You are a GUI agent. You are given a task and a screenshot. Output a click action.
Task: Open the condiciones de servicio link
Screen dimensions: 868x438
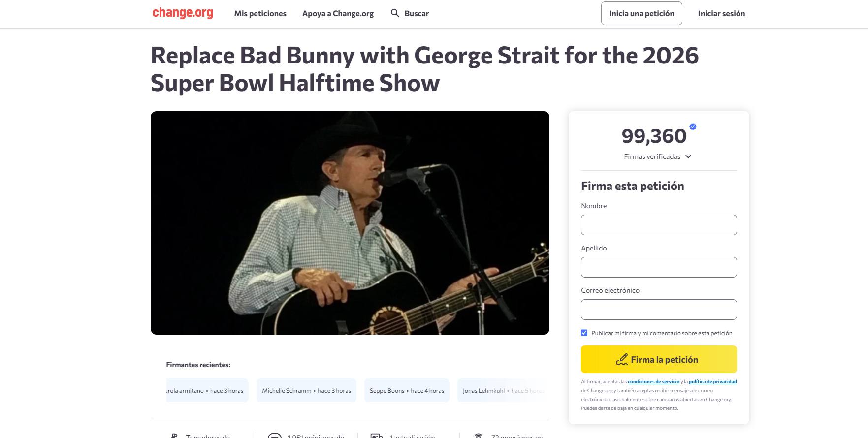(653, 382)
